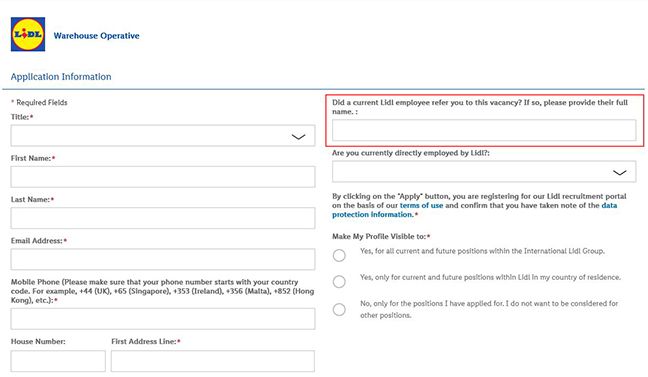Click the Title combo box field

pos(163,136)
